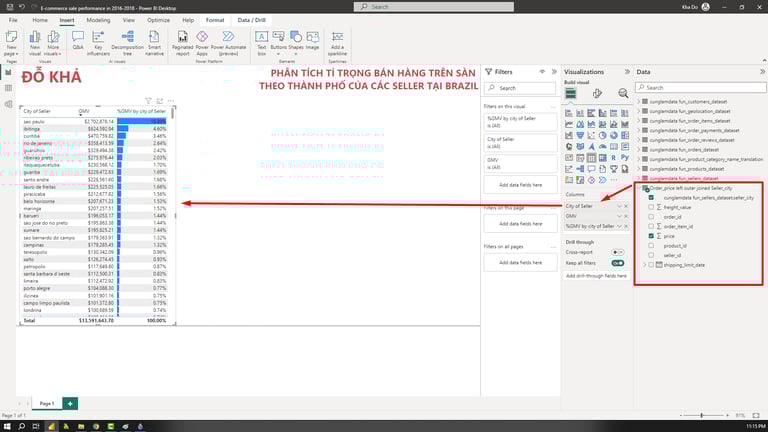Expand the order_items_dataset table
Screen dimensions: 768x432
pos(639,120)
